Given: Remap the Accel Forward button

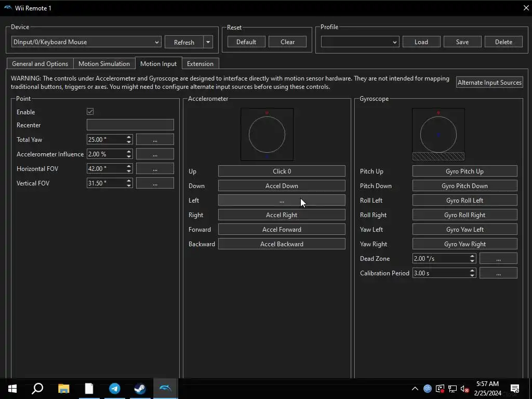Looking at the screenshot, I should (x=282, y=230).
